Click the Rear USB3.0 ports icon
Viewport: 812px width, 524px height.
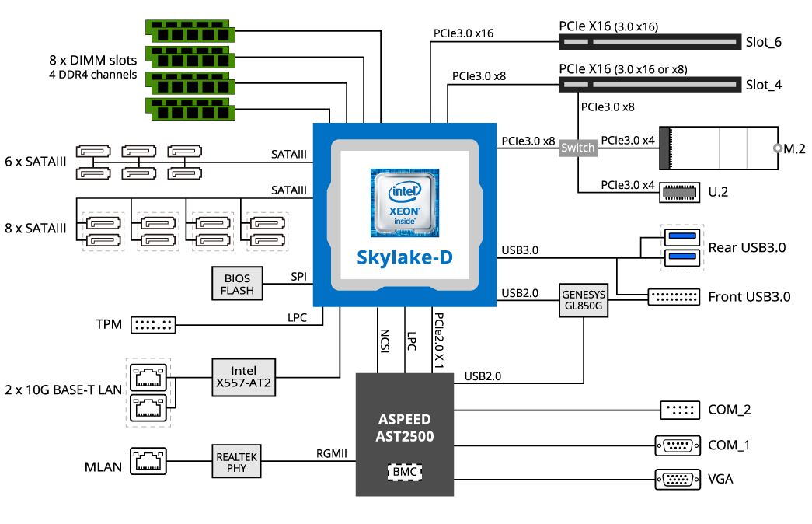point(682,247)
